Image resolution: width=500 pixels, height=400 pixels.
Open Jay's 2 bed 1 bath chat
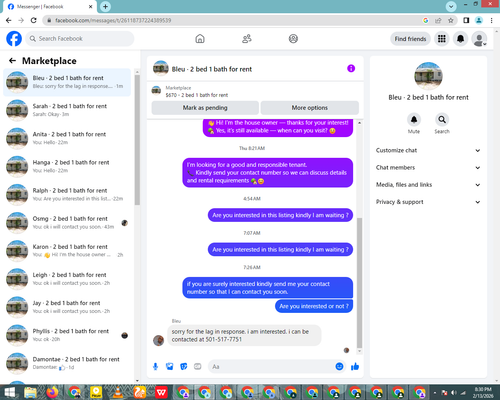[x=67, y=307]
